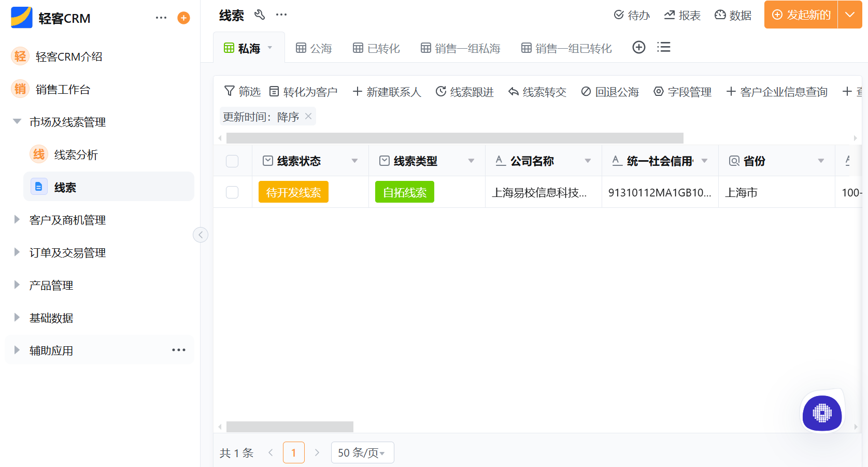Open the 筛选 filter panel
The height and width of the screenshot is (467, 868).
click(x=241, y=91)
